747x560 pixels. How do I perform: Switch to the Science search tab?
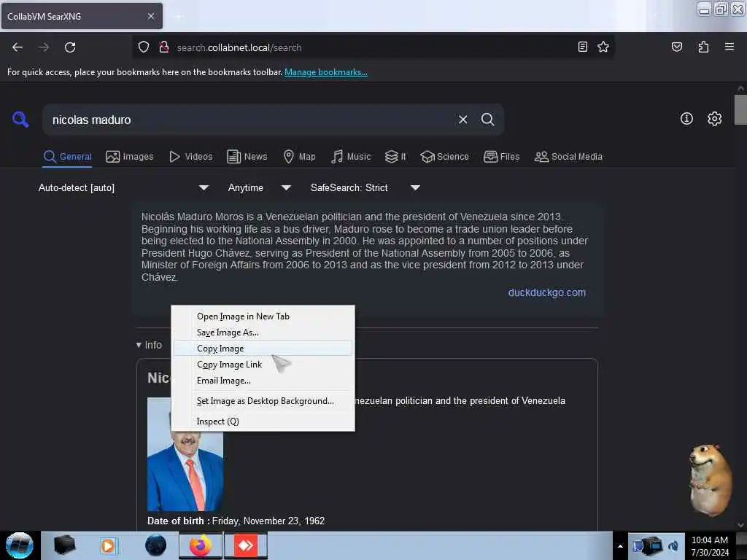[x=444, y=157]
